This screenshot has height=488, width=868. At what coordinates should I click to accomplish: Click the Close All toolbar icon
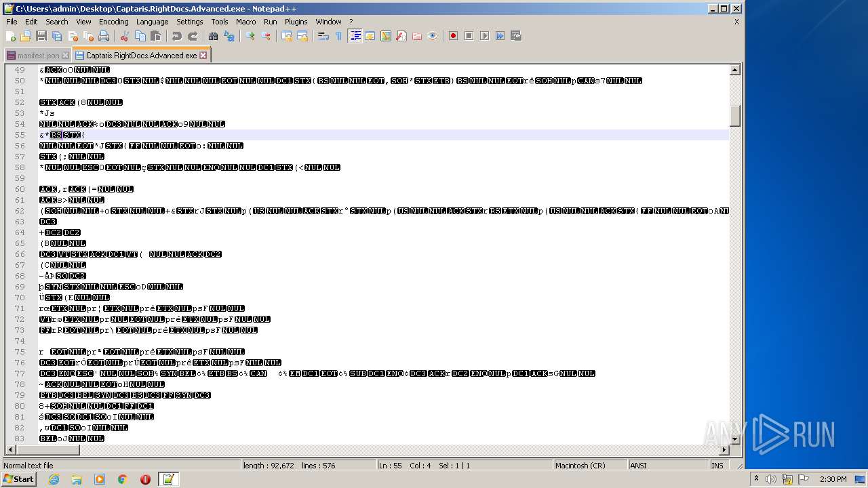[x=88, y=36]
